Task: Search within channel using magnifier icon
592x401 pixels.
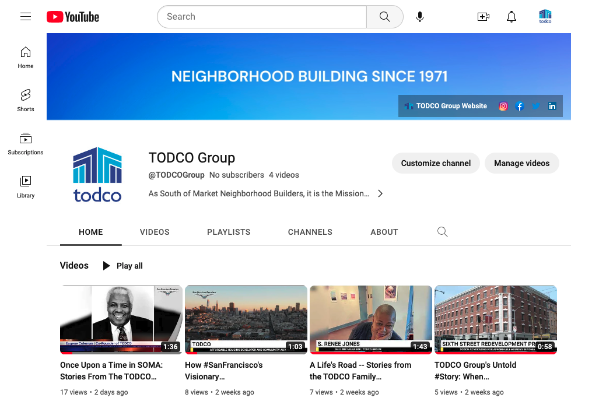Action: tap(442, 231)
